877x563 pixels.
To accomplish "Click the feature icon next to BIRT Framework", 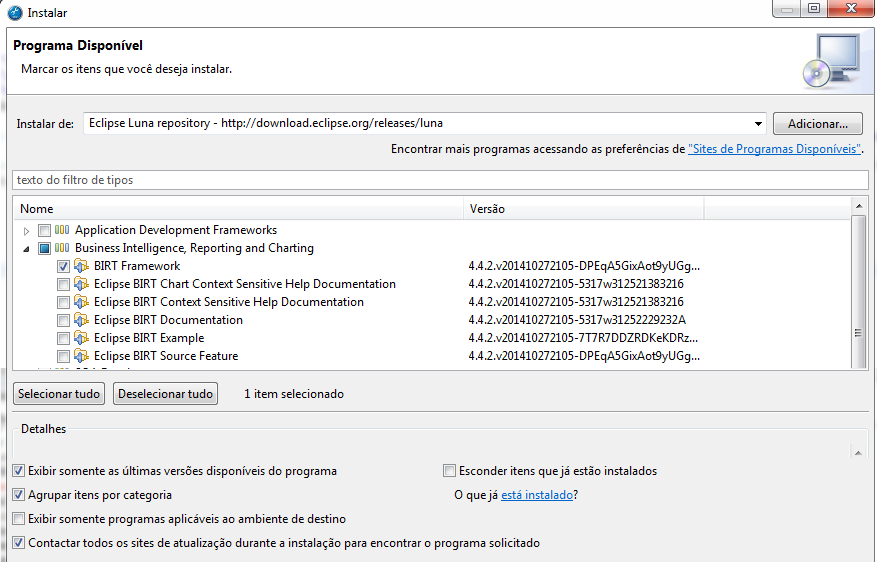I will (x=82, y=266).
